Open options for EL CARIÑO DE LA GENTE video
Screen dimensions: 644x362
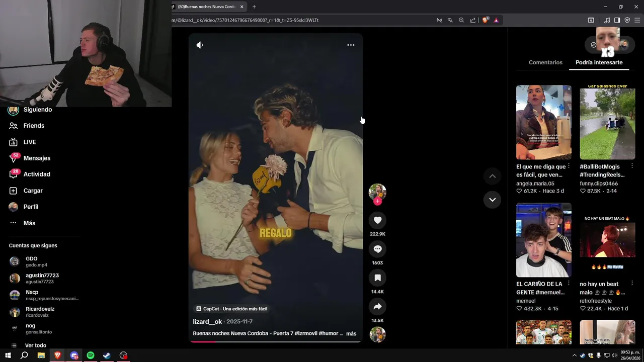coord(569,284)
